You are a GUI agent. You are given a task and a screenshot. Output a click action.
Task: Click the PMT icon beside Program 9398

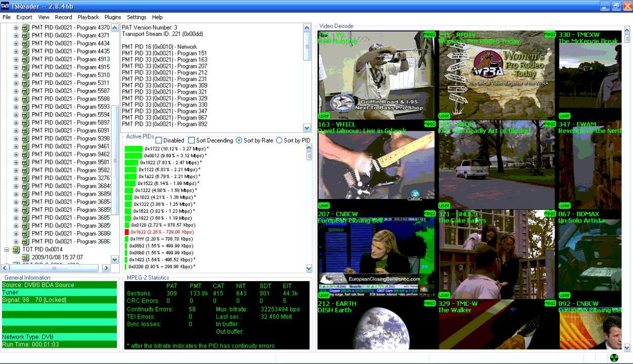point(25,139)
